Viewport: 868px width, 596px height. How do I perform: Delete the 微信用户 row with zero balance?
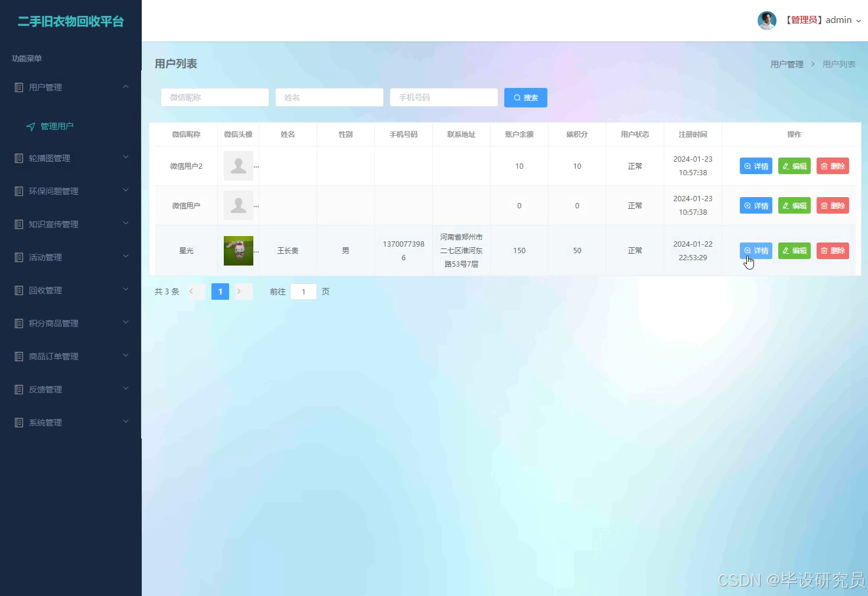point(833,206)
